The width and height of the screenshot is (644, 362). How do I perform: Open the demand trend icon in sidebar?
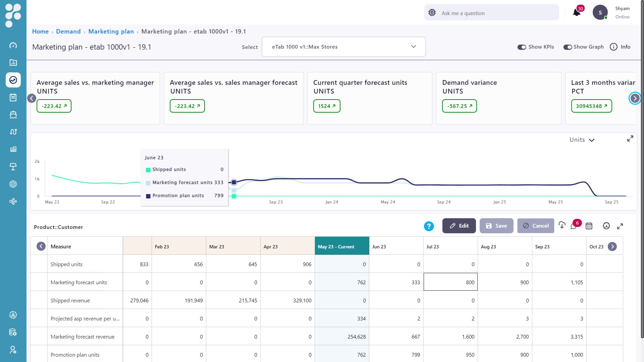13,80
